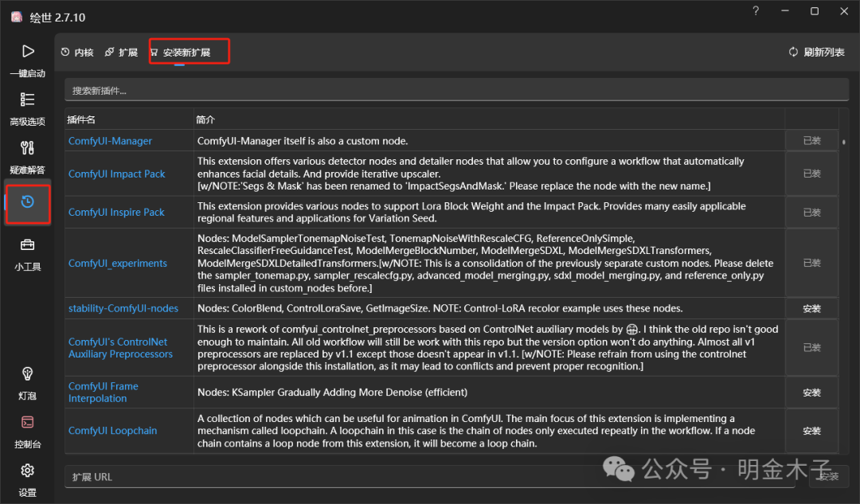
Task: Open the ComfyUI Frame Interpolation link
Action: (x=103, y=392)
